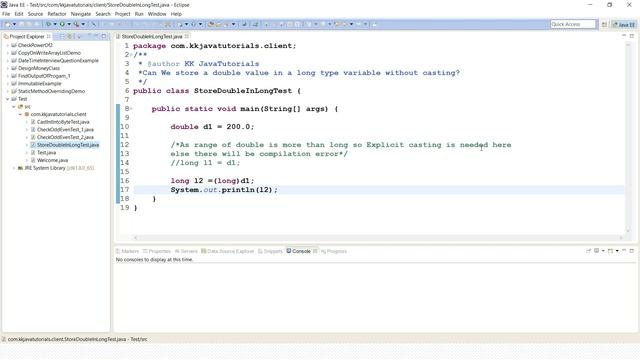Image resolution: width=640 pixels, height=360 pixels.
Task: Select CheckOddEvenTest_1.java file
Action: point(65,130)
